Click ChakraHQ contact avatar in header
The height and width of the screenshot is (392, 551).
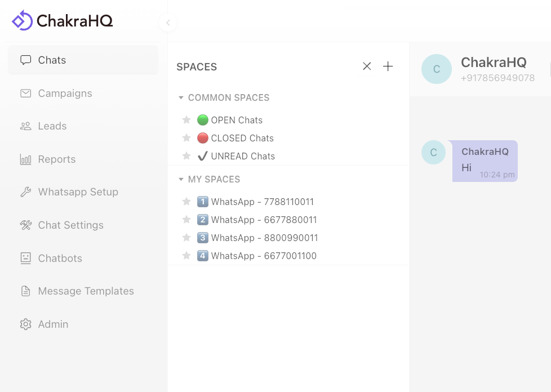coord(437,69)
